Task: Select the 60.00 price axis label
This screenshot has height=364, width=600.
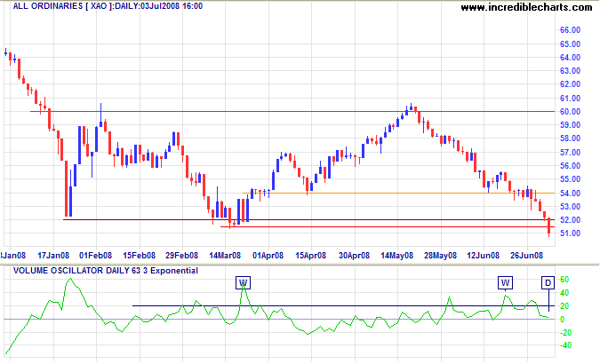Action: (570, 112)
